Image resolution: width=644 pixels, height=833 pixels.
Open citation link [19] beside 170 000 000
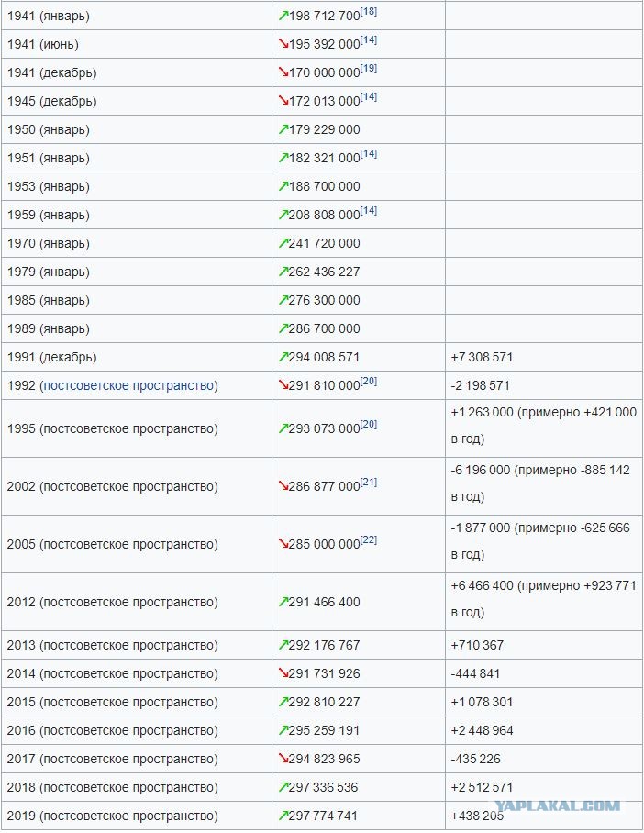coord(369,68)
